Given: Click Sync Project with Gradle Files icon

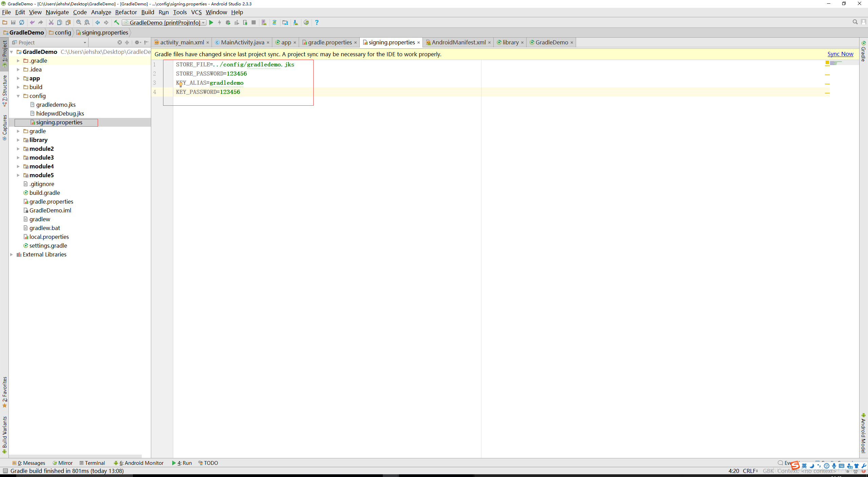Looking at the screenshot, I should coord(275,22).
